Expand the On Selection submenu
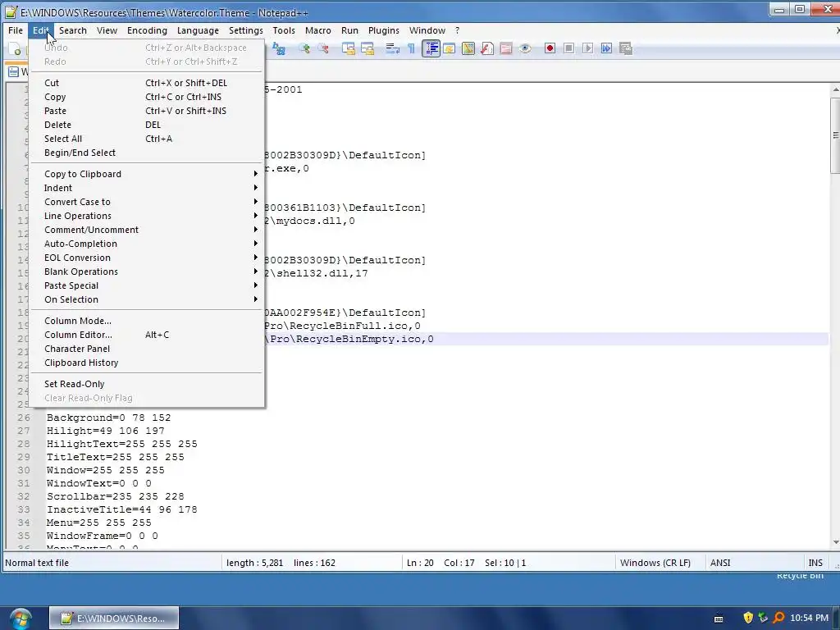The image size is (840, 630). point(147,299)
